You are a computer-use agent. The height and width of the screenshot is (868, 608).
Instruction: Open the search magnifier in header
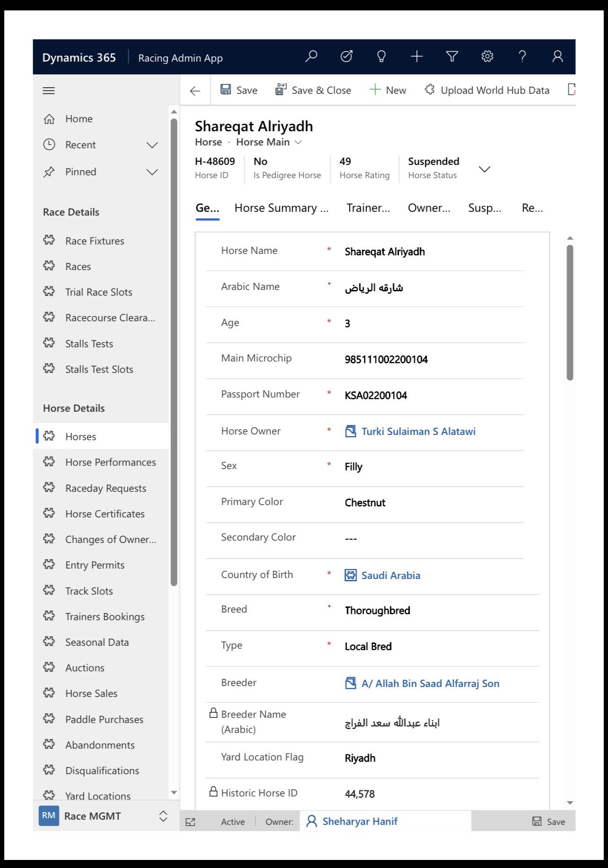pyautogui.click(x=311, y=57)
